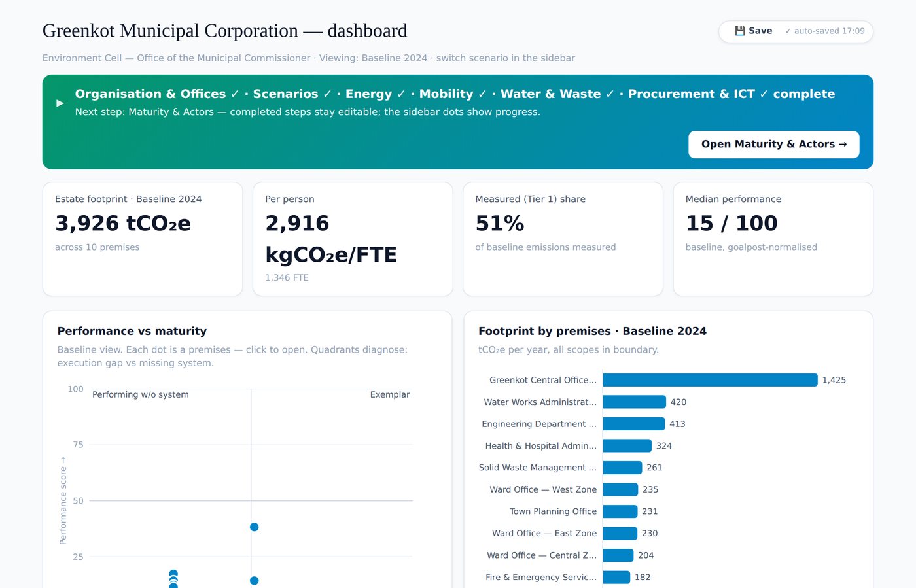Viewport: 916px width, 588px height.
Task: Click the 'Performance score →' axis label
Action: (x=63, y=500)
